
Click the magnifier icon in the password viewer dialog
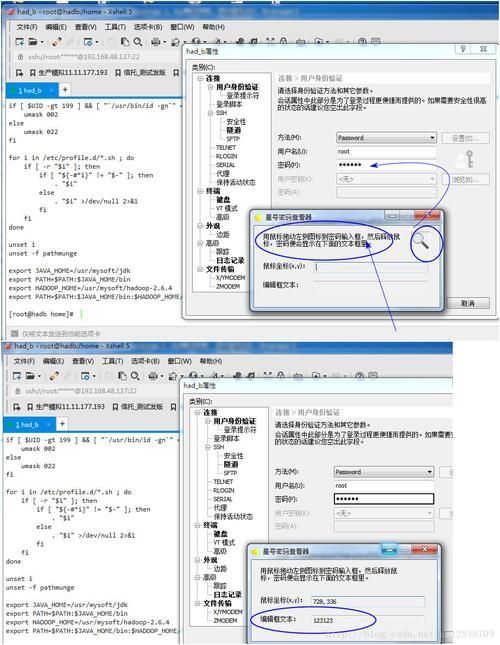[x=420, y=241]
